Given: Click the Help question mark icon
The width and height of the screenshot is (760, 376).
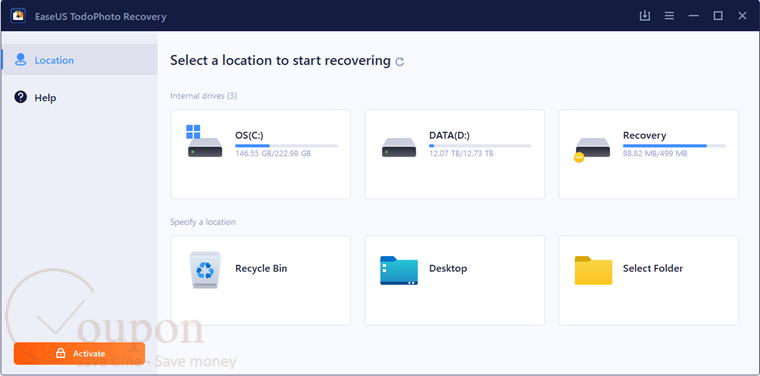Looking at the screenshot, I should [x=20, y=97].
